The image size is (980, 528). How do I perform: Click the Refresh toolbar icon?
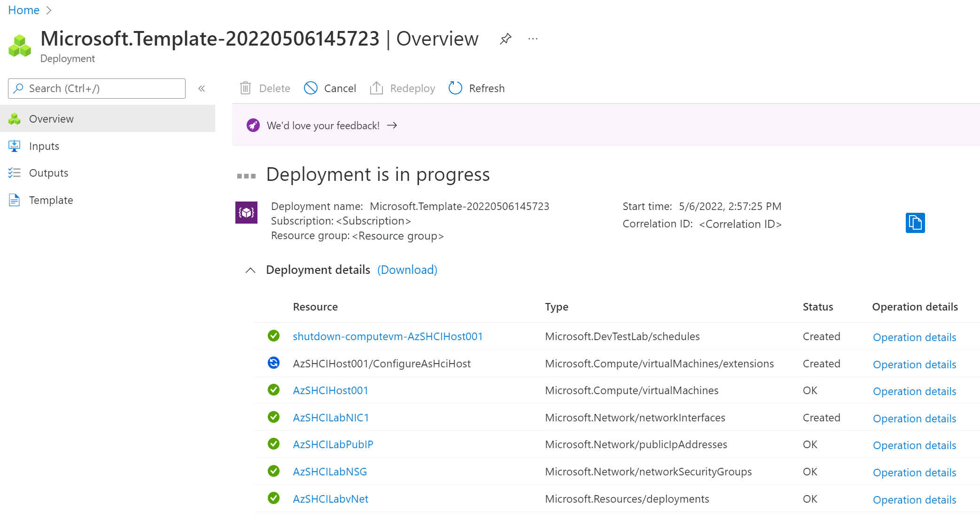pyautogui.click(x=455, y=88)
